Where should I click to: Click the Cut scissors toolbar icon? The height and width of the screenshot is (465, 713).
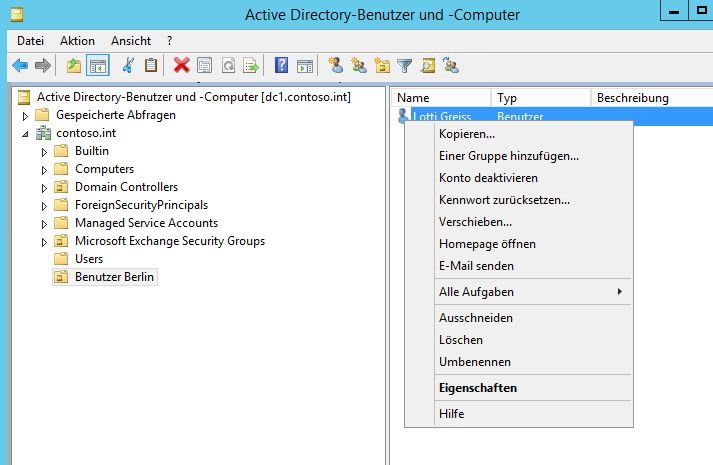point(128,66)
